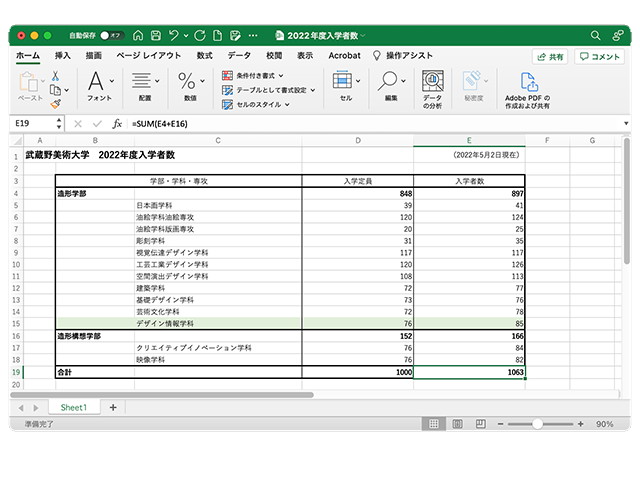Click the ペースト clipboard icon
Screen dimensions: 640x480
(x=28, y=82)
